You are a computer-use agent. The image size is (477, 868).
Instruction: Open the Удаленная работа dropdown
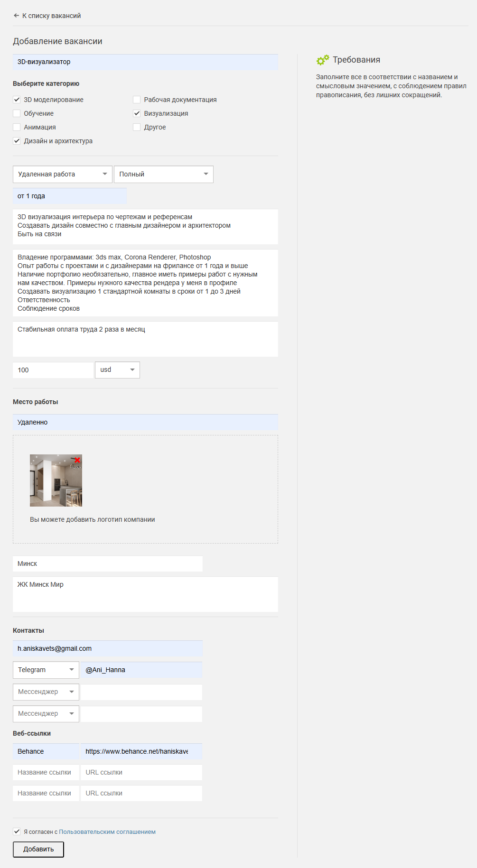point(63,174)
